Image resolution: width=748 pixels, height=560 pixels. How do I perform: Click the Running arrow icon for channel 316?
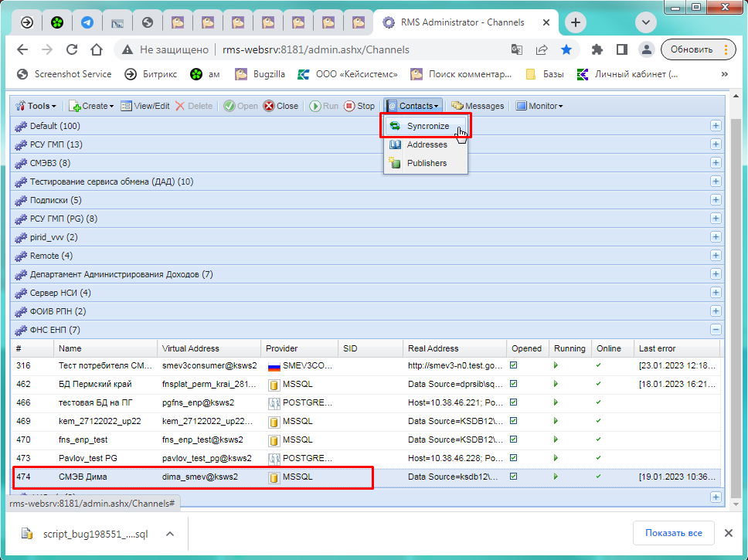coord(556,365)
